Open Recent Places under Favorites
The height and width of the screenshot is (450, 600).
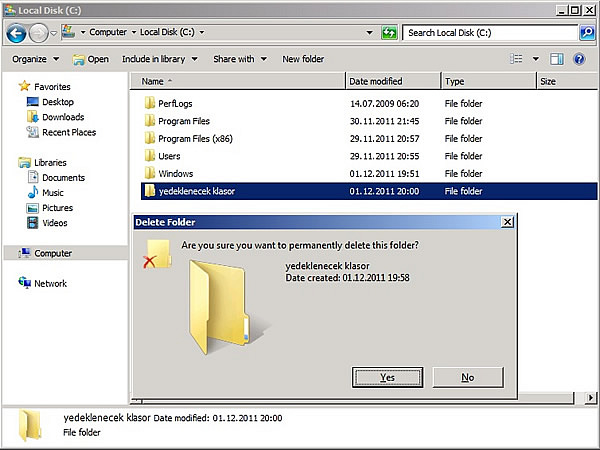69,132
